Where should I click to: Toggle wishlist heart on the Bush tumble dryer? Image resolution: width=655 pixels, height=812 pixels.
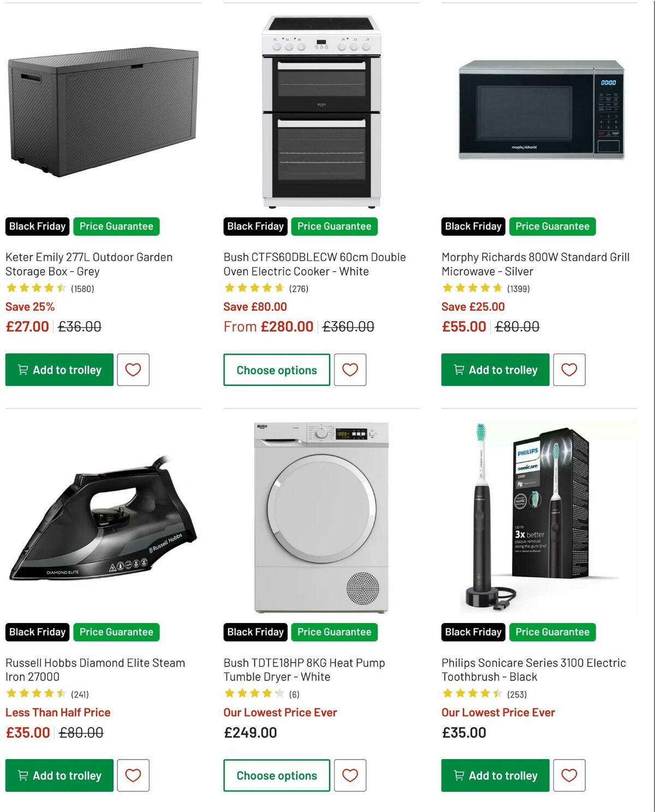point(350,775)
